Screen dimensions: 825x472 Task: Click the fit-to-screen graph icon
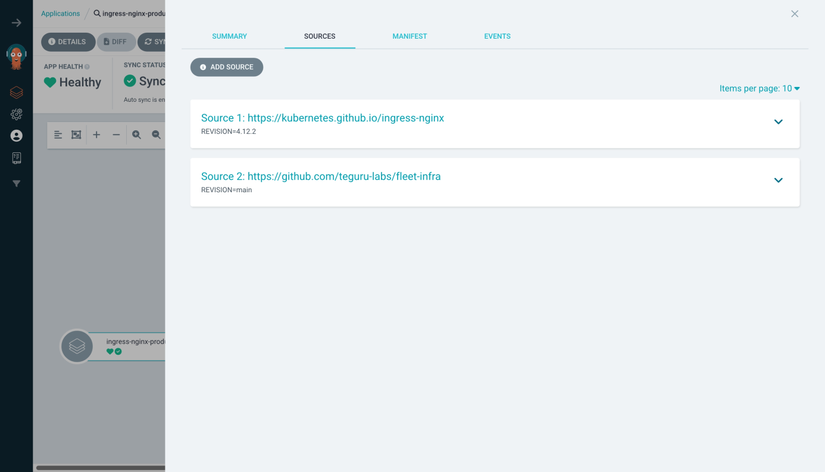[x=76, y=135]
